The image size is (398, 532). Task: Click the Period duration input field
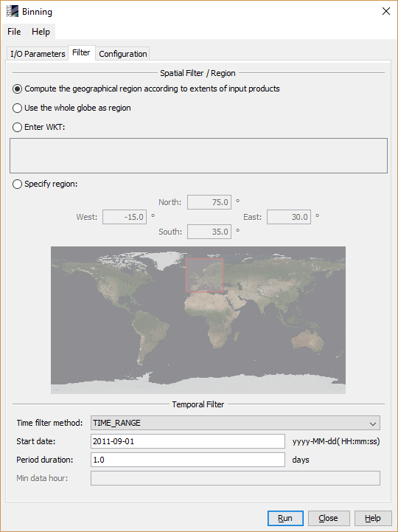coord(188,460)
